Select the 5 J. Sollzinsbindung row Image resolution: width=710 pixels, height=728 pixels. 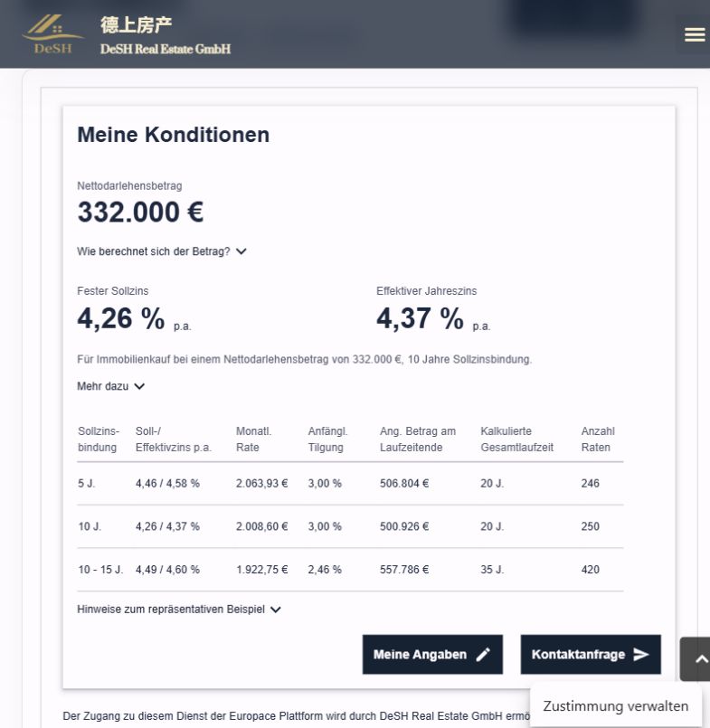tap(350, 483)
